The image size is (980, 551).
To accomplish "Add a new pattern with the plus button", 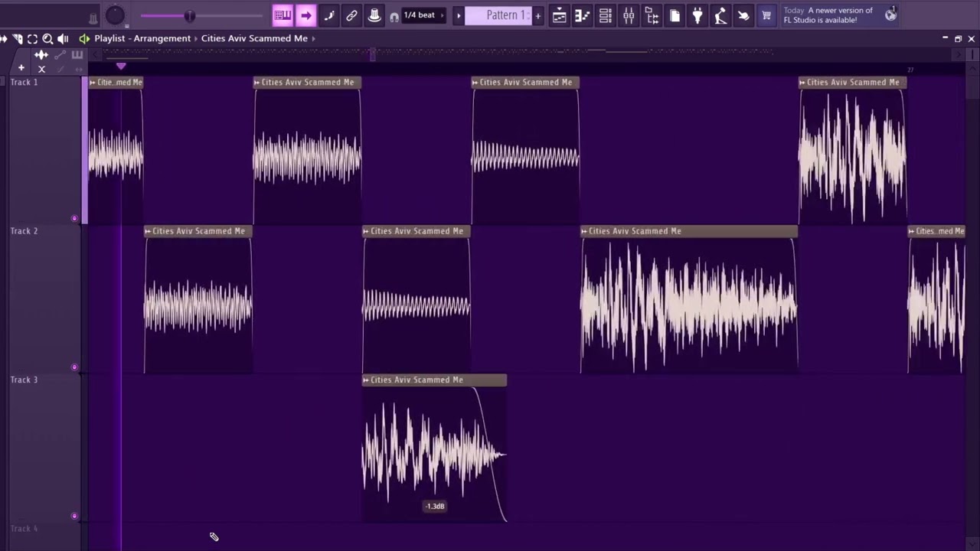I will 537,16.
